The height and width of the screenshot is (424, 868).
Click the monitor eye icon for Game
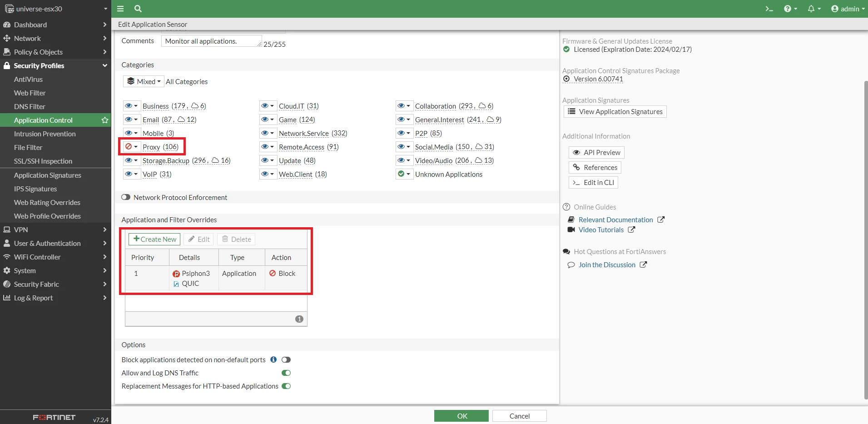pos(265,120)
